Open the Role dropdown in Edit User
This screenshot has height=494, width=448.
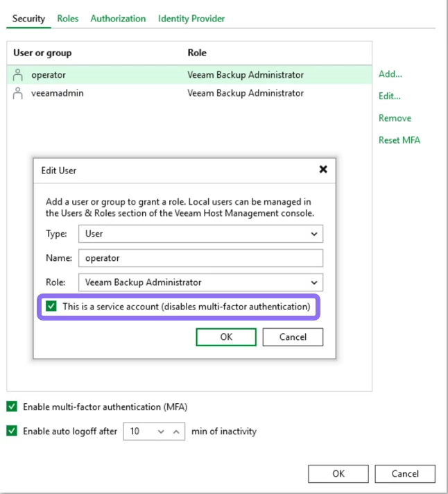[200, 282]
